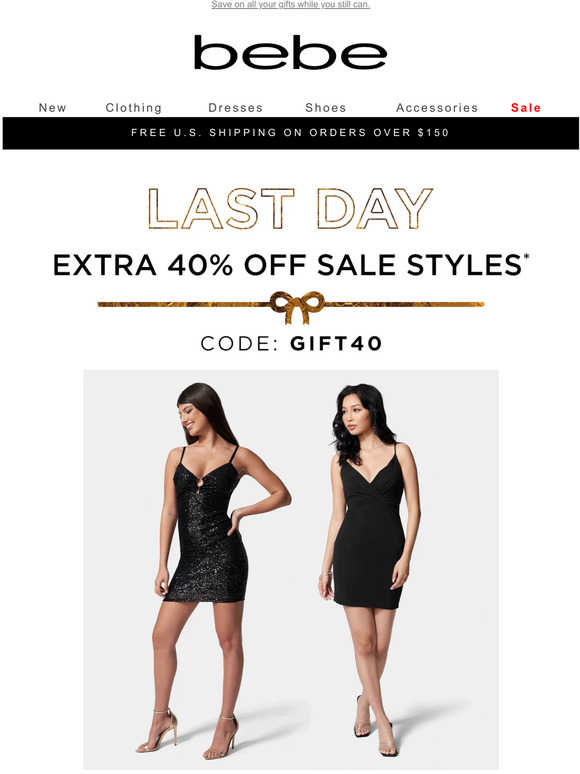Image resolution: width=580 pixels, height=774 pixels.
Task: Click 'Extra 40% off sale styles' text
Action: click(x=288, y=265)
